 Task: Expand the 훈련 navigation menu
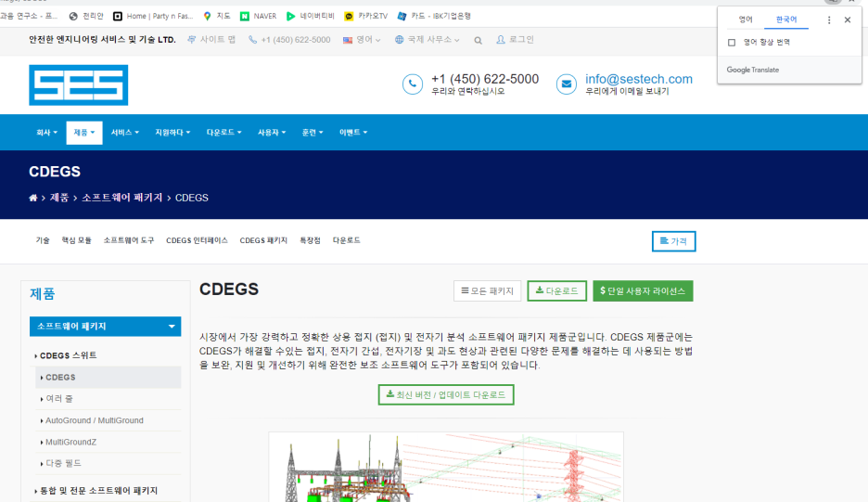pos(313,133)
